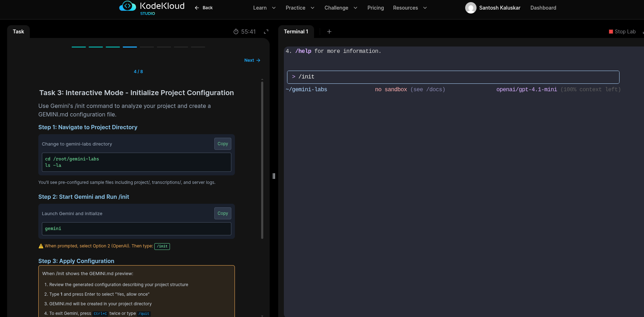Copy the gemini launch command
The image size is (644, 317).
click(222, 213)
